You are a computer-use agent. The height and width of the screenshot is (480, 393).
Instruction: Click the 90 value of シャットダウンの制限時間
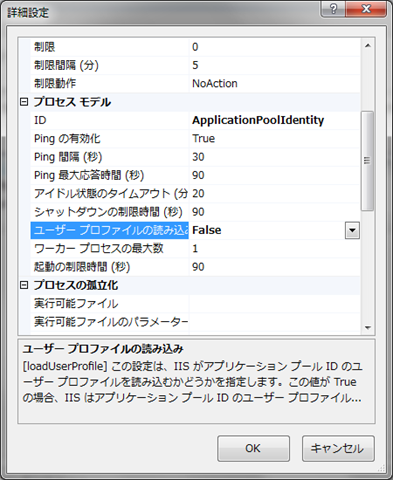pyautogui.click(x=198, y=212)
